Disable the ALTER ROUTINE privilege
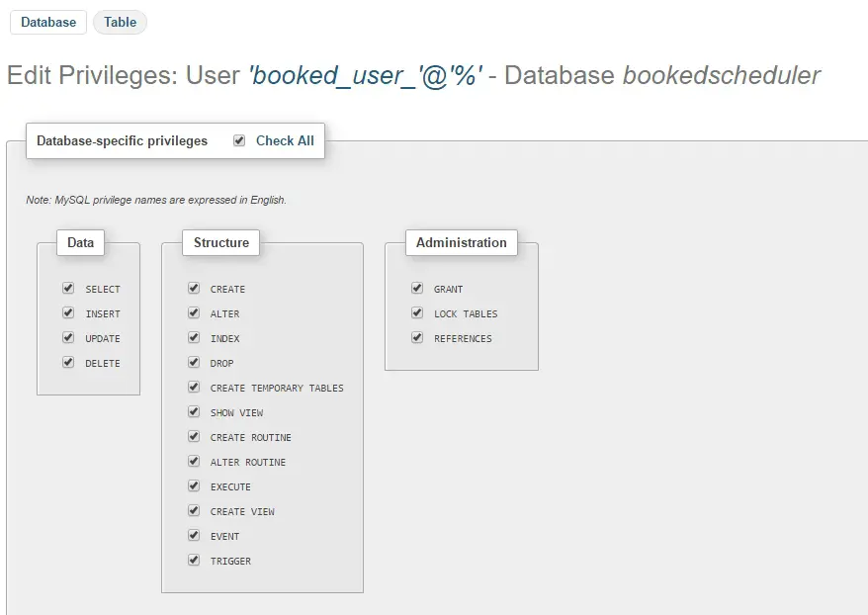Screen dimensions: 868x615 (194, 461)
